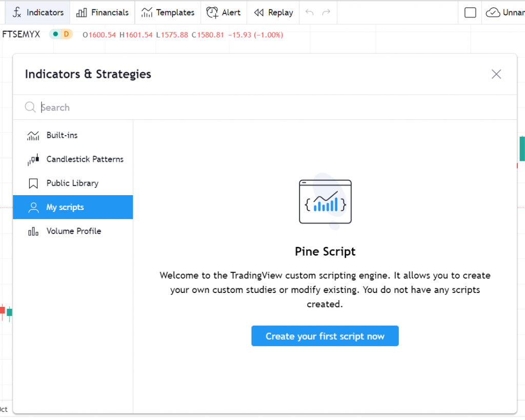Close the Indicators & Strategies dialog
The width and height of the screenshot is (525, 420).
click(x=496, y=74)
